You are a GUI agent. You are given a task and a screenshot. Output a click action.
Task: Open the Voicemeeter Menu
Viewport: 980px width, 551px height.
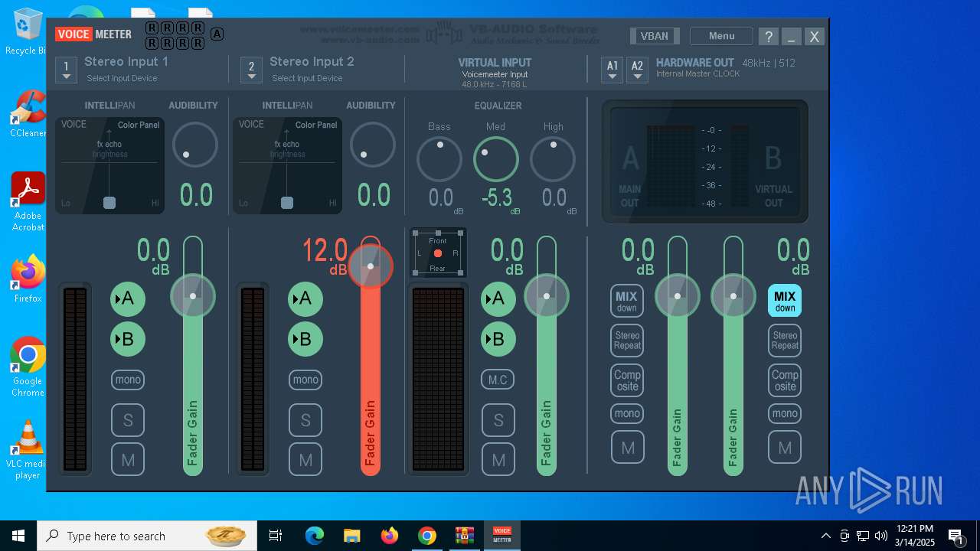coord(721,36)
